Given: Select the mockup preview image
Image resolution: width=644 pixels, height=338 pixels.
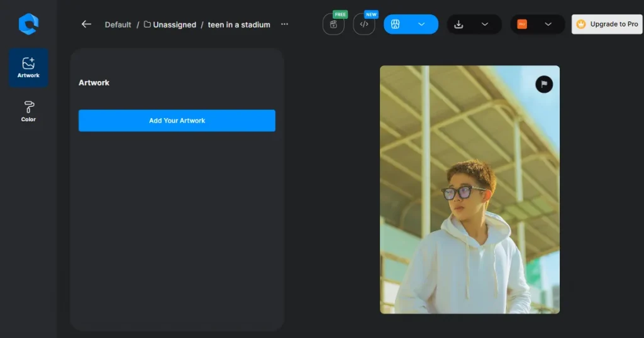Looking at the screenshot, I should click(470, 190).
